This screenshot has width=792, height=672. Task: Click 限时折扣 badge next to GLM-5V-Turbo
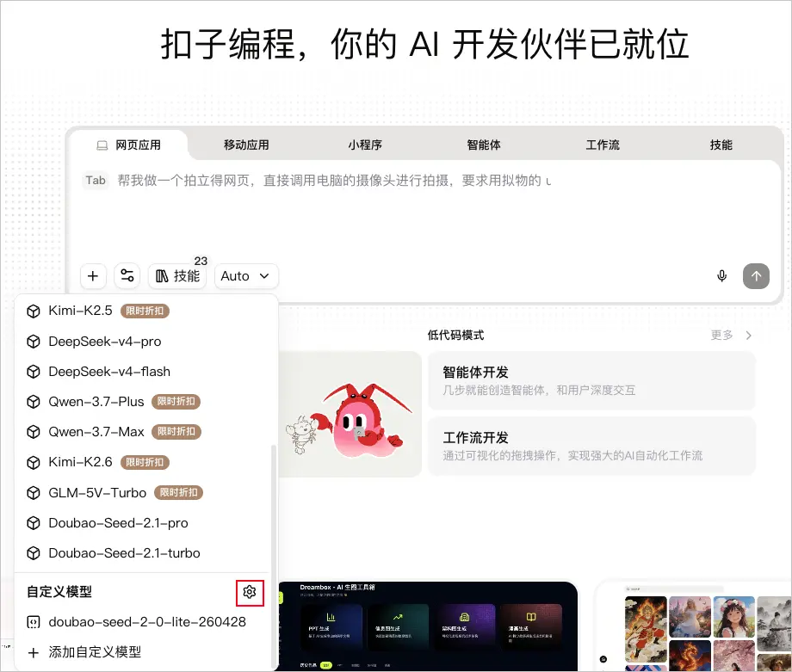pyautogui.click(x=178, y=492)
